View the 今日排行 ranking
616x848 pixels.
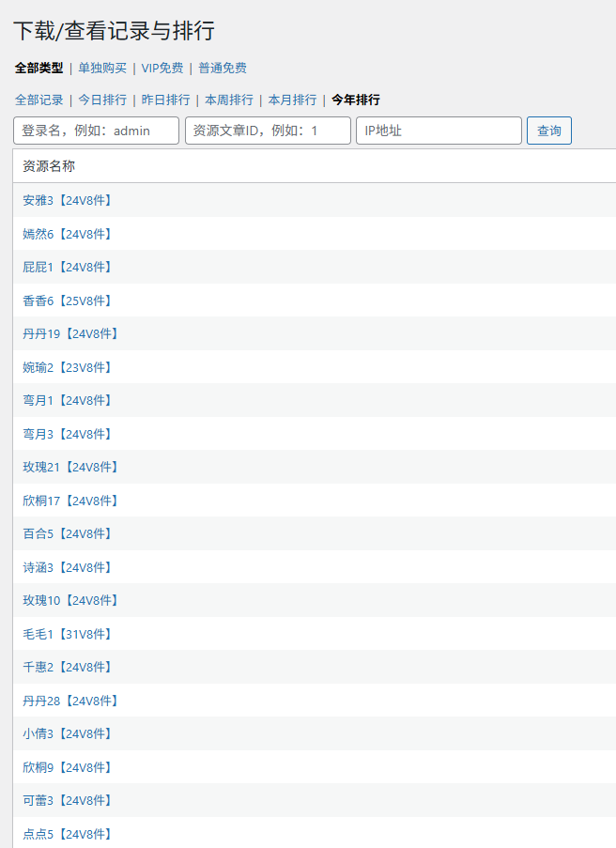tap(102, 100)
